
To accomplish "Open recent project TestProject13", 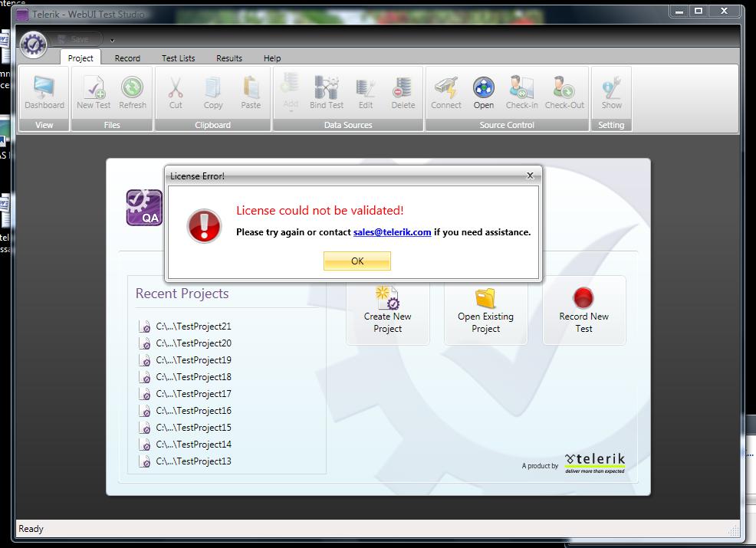I will tap(186, 461).
